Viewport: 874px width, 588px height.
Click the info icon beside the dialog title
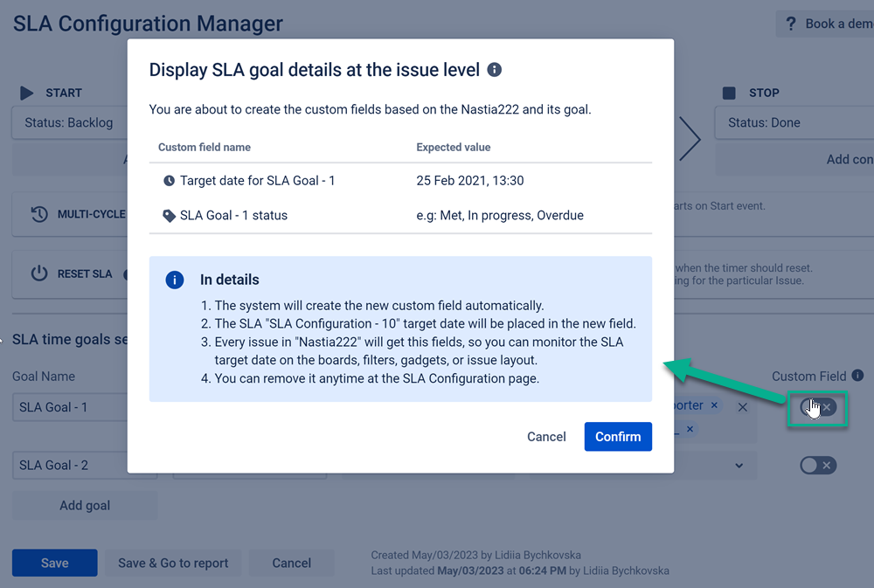click(494, 70)
